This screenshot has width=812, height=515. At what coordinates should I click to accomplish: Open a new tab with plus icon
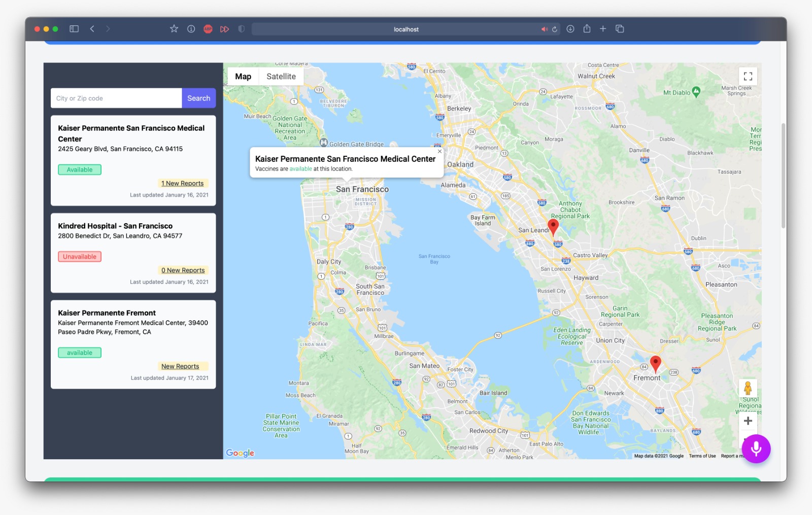pos(603,29)
